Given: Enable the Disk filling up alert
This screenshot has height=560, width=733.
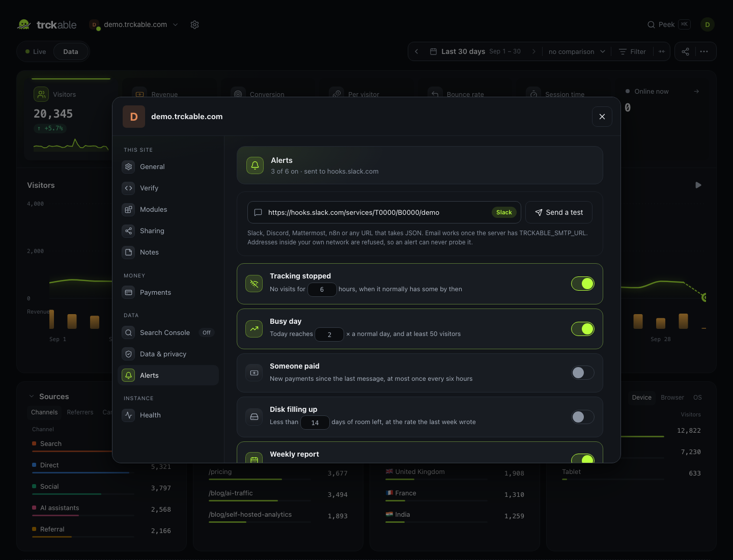Looking at the screenshot, I should 582,417.
